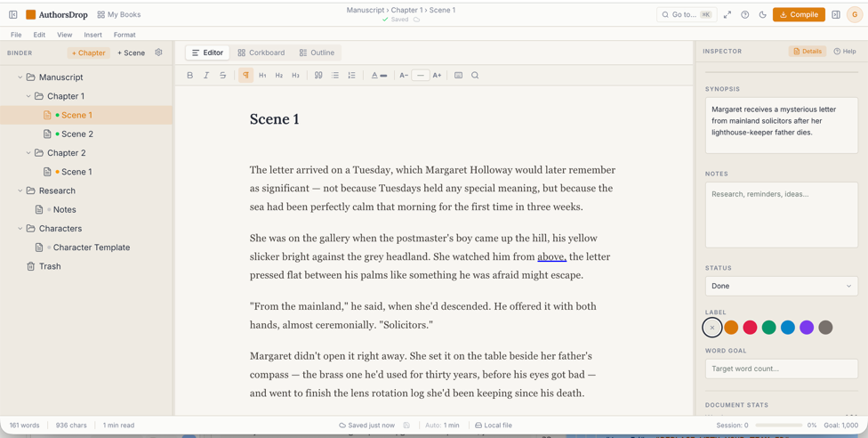Open the Status dropdown showing Done
Viewport: 868px width, 438px height.
782,286
